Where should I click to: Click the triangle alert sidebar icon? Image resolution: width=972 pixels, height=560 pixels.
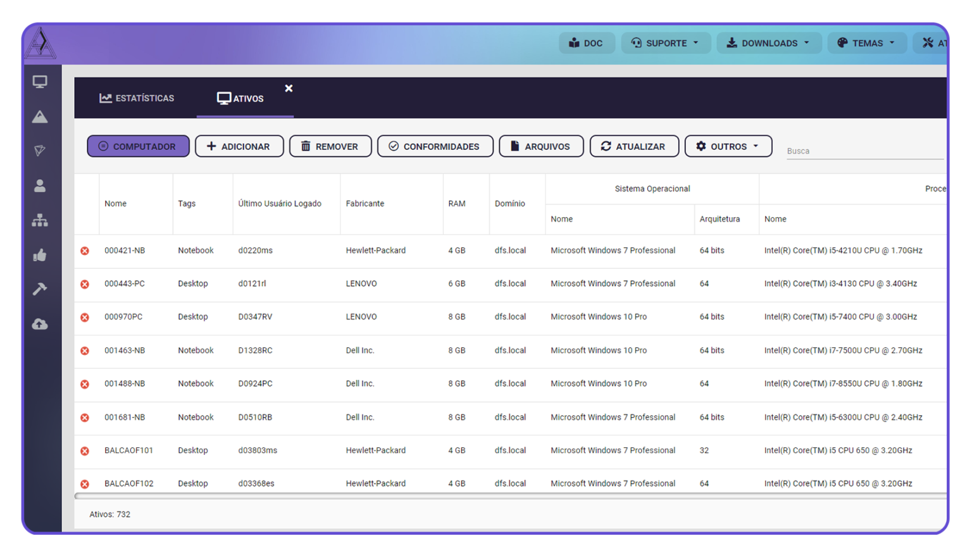pyautogui.click(x=40, y=117)
